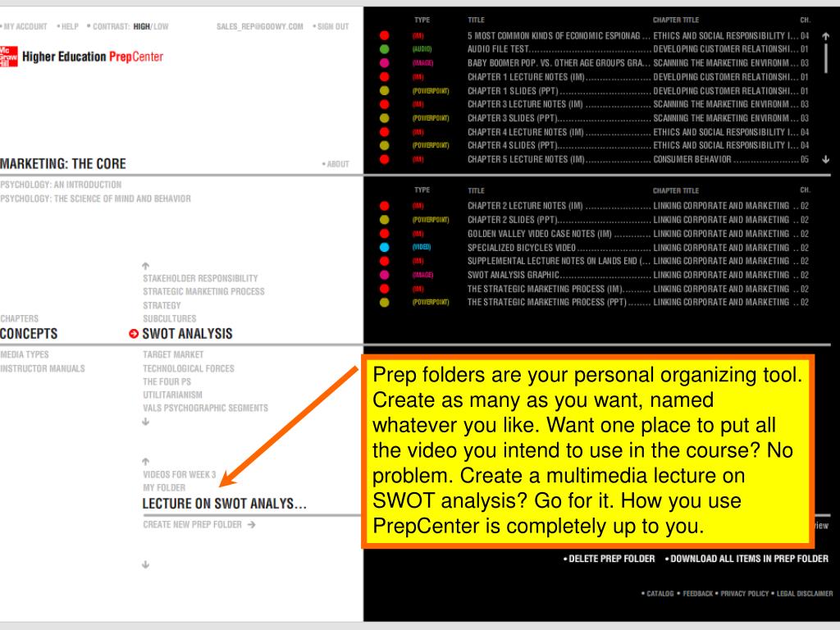This screenshot has width=840, height=630.
Task: Open the Feedback footer link
Action: [x=697, y=594]
